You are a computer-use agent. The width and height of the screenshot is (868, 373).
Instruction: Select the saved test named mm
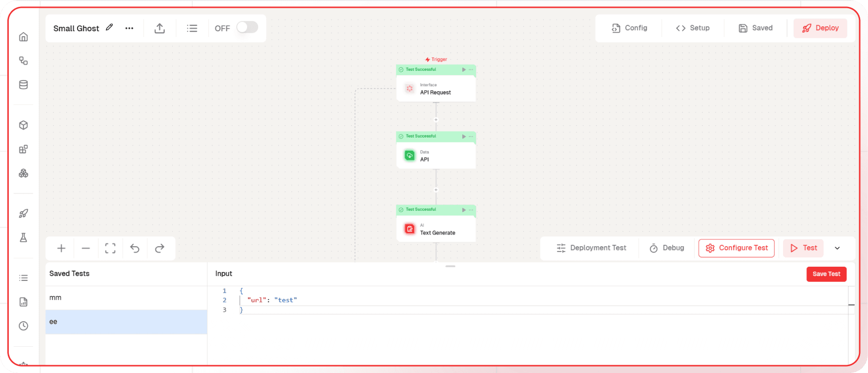(x=126, y=298)
